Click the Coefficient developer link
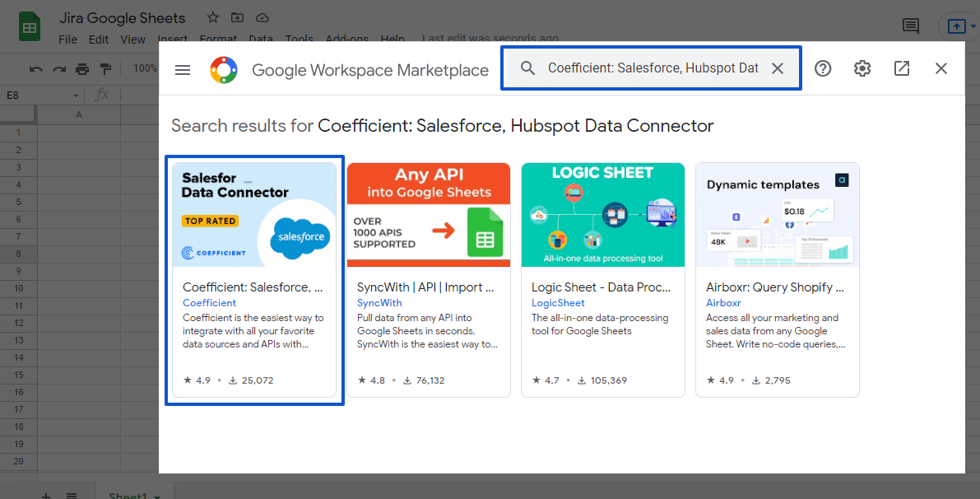 point(209,303)
